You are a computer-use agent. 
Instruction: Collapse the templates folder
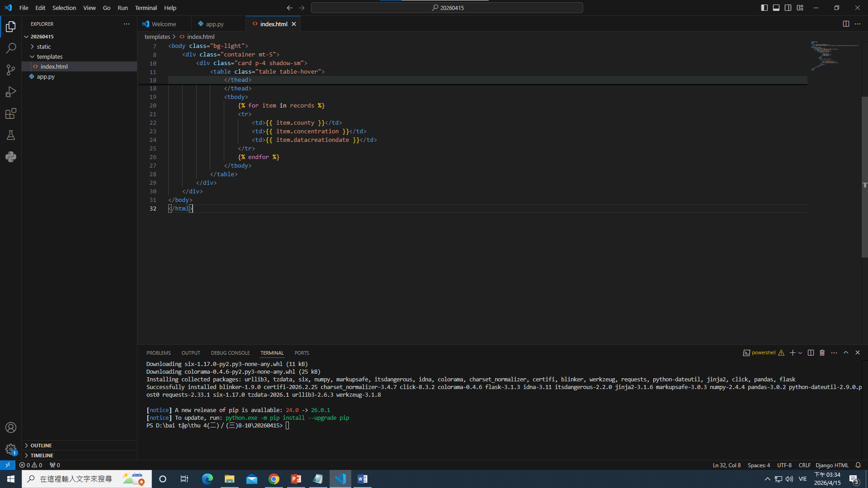tap(49, 56)
